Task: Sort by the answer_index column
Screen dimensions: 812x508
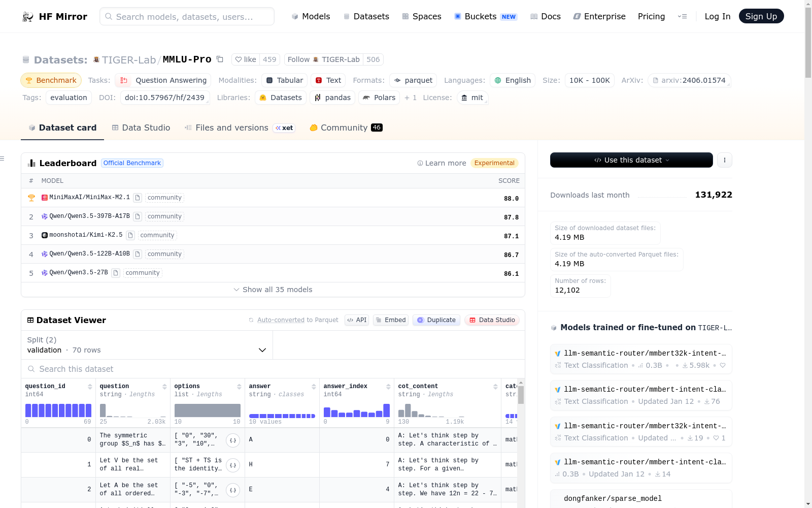Action: [388, 387]
